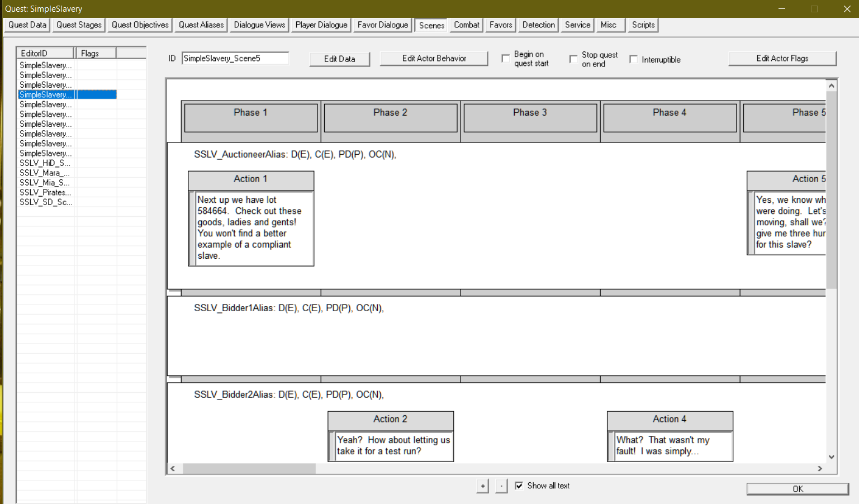This screenshot has width=859, height=504.
Task: Select Action 2 bidder block
Action: 391,436
